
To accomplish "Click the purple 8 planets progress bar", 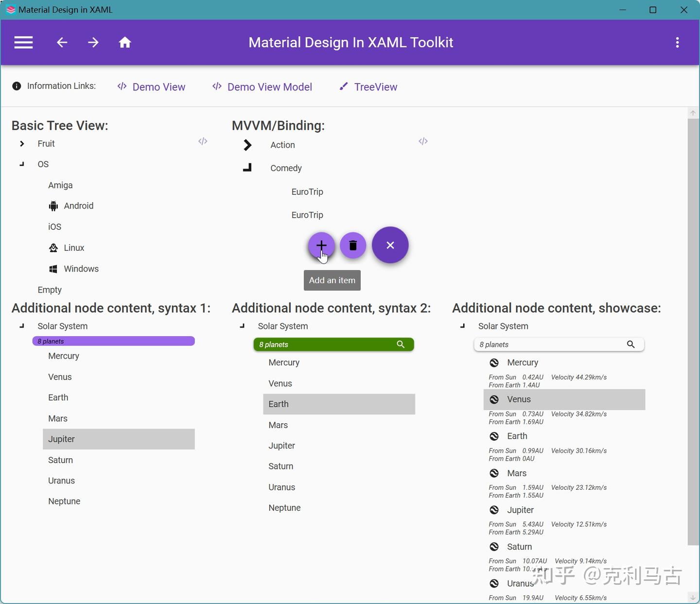I will 114,341.
